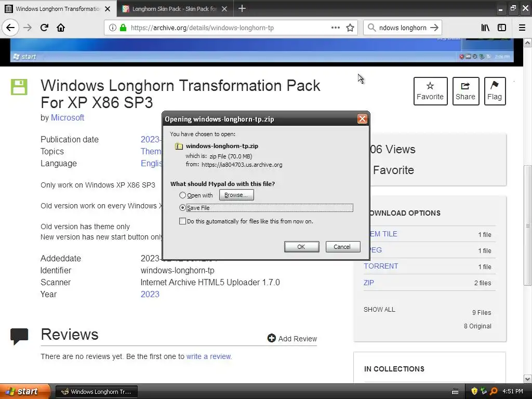
Task: Check Do this automatically for files
Action: click(x=182, y=221)
